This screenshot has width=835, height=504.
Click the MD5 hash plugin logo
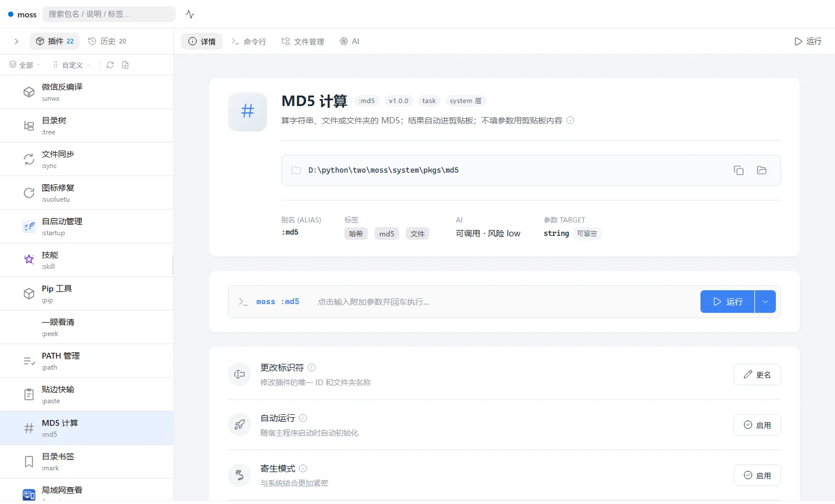point(248,111)
